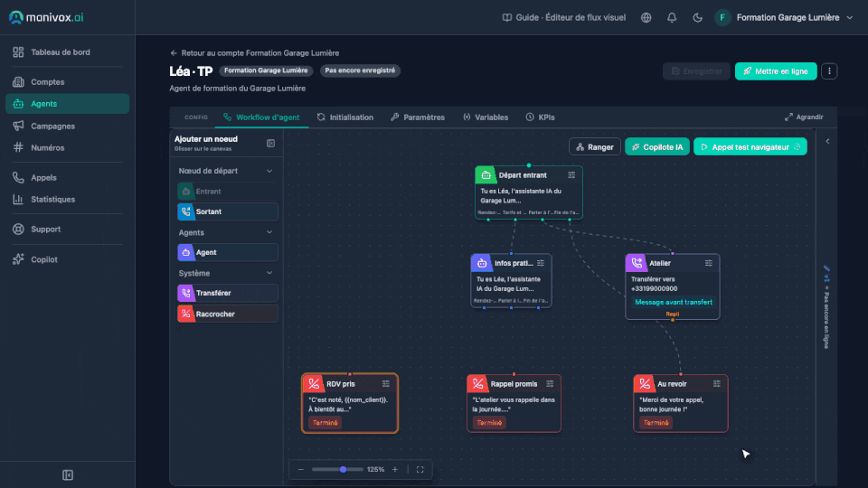868x488 pixels.
Task: Click the Rappel promis hang-up icon
Action: coord(477,383)
